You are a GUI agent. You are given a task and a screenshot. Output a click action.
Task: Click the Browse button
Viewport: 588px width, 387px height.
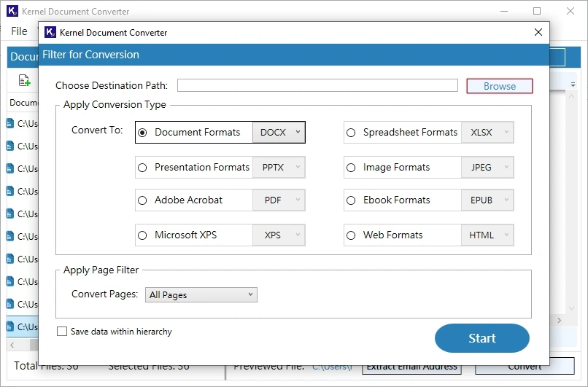(x=500, y=86)
